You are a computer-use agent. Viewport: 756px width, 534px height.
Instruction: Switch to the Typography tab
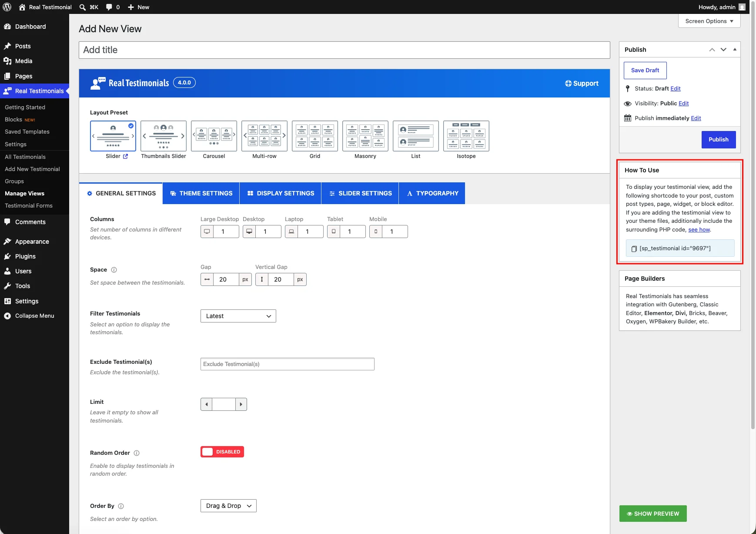[x=432, y=193]
